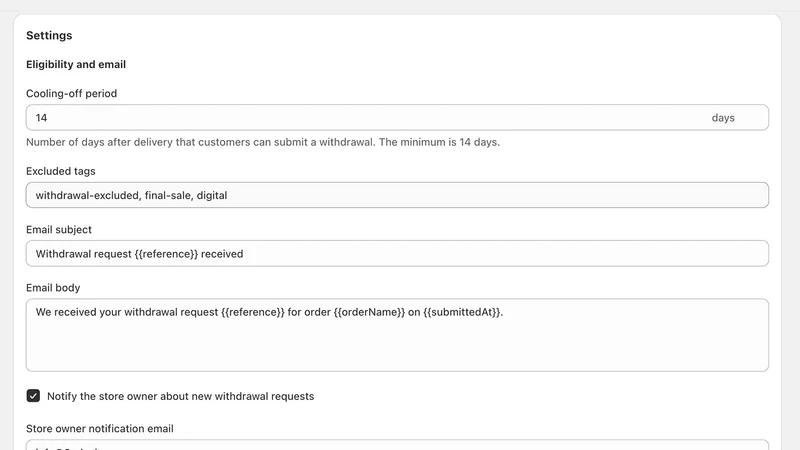Screen dimensions: 800x450
Task: Click the 'days' suffix in cooling-off field
Action: tap(723, 118)
